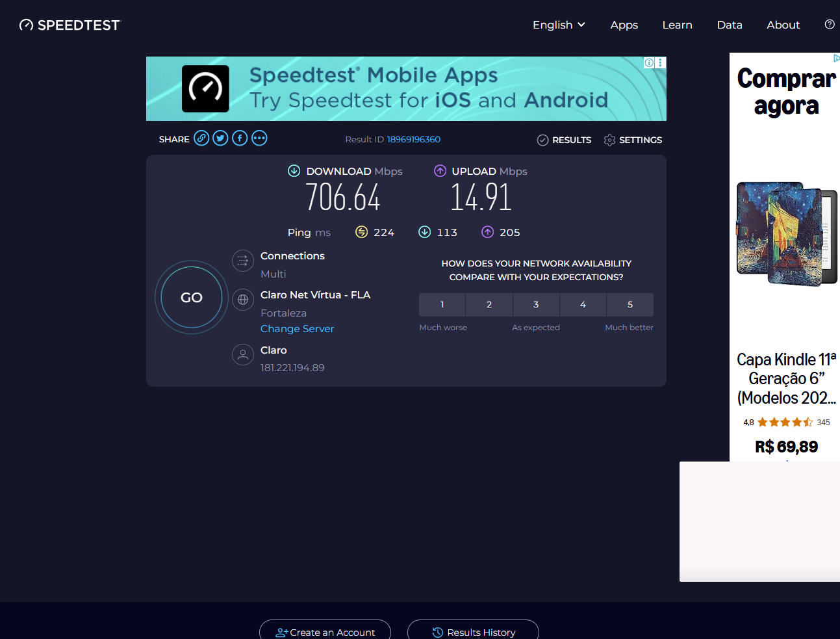Choose rating 5 Much better
The image size is (840, 639).
point(630,304)
